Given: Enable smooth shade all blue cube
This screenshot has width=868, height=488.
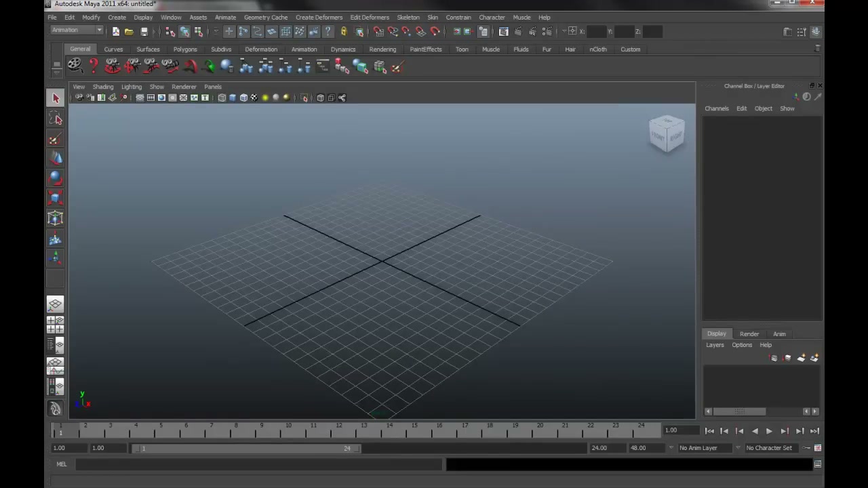Looking at the screenshot, I should [233, 98].
